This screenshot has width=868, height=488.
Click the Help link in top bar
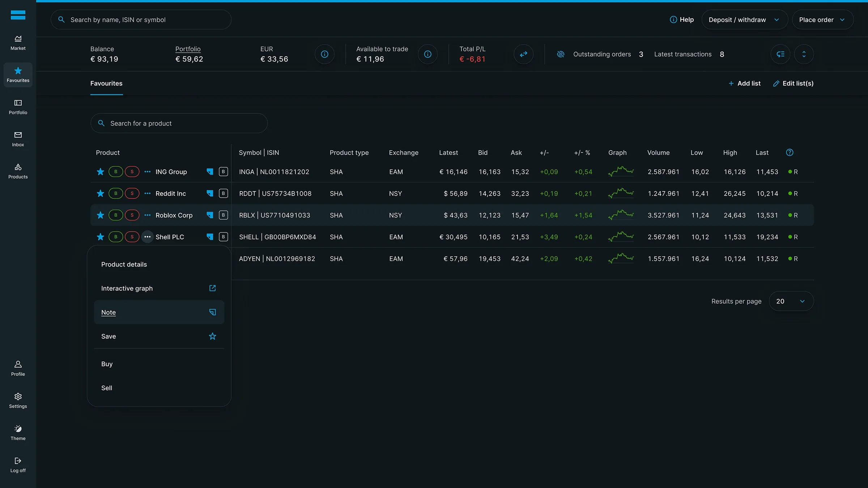click(x=681, y=20)
